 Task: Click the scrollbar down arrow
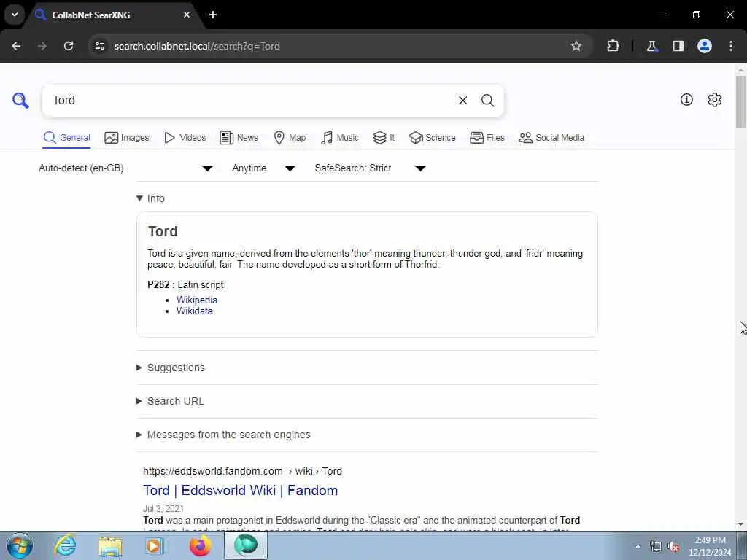click(x=740, y=524)
